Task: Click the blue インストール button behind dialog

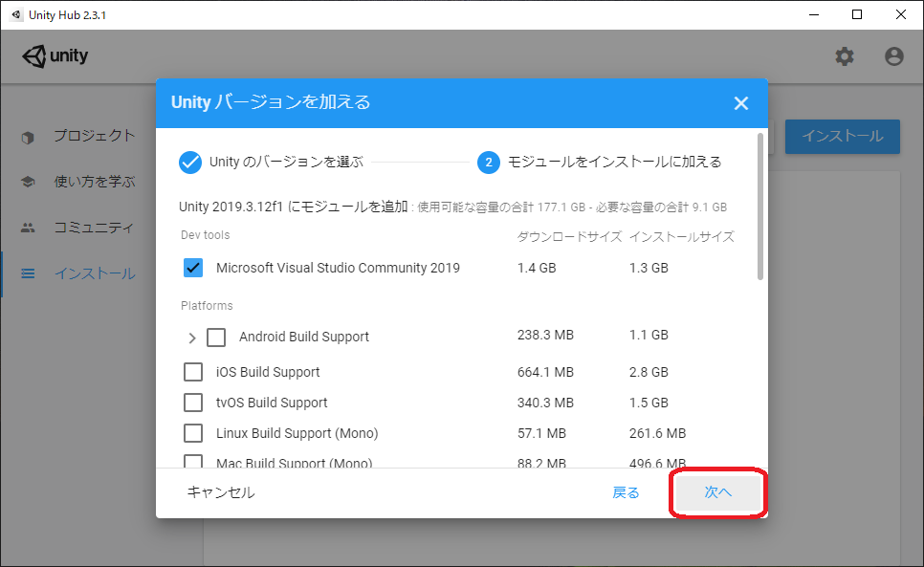Action: pyautogui.click(x=842, y=137)
